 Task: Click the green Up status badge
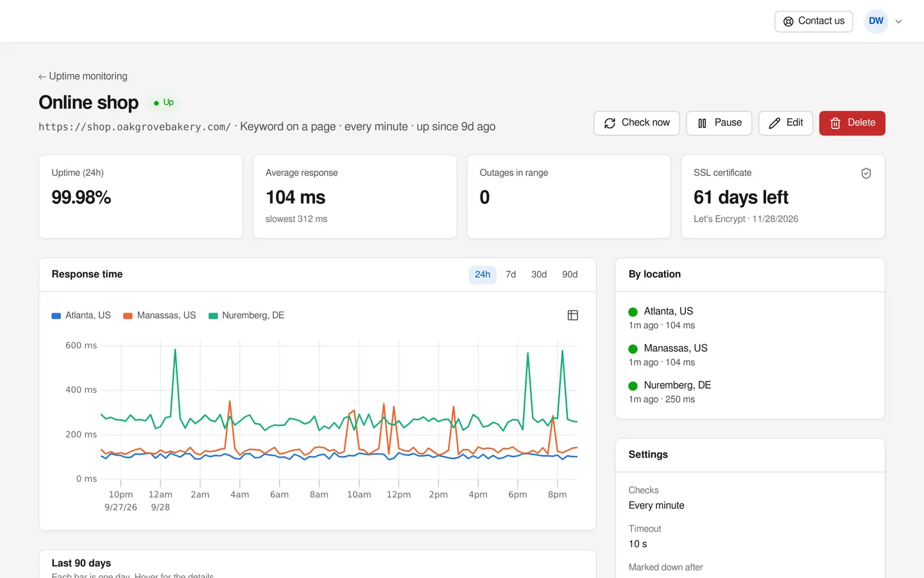[164, 103]
